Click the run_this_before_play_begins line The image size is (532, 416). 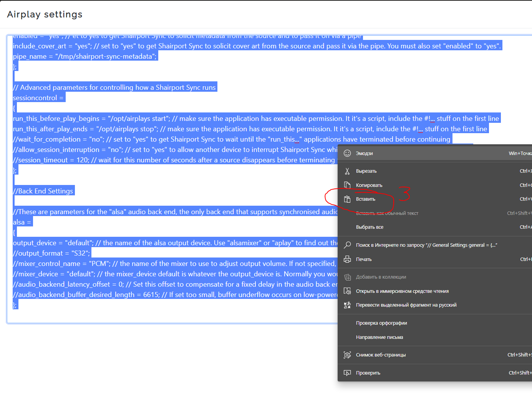[x=256, y=119]
